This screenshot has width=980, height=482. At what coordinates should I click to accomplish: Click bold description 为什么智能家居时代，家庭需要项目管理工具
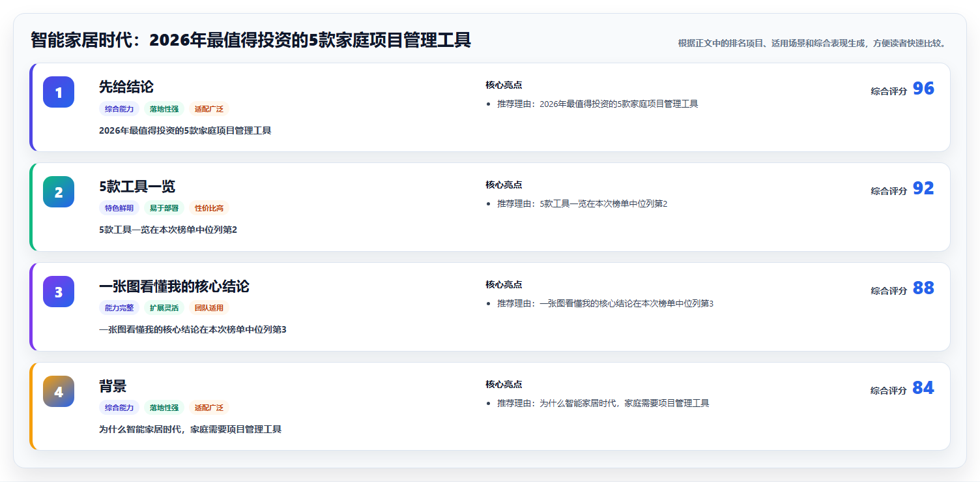pos(190,429)
